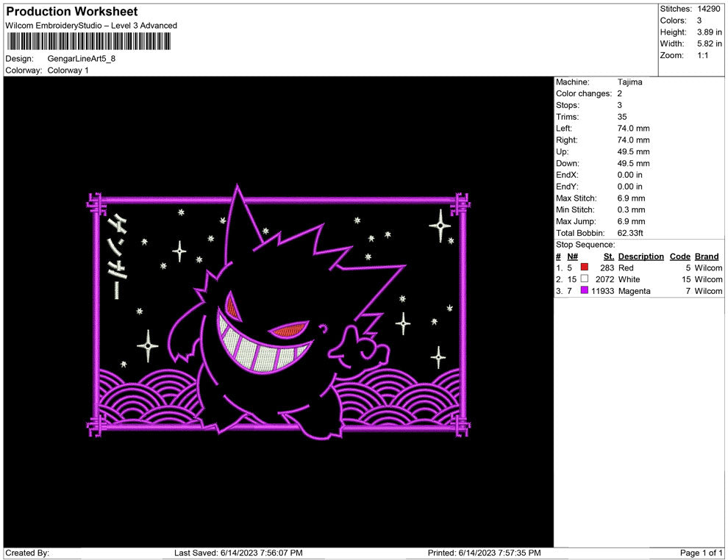
Task: Click the Description column header
Action: coord(640,256)
